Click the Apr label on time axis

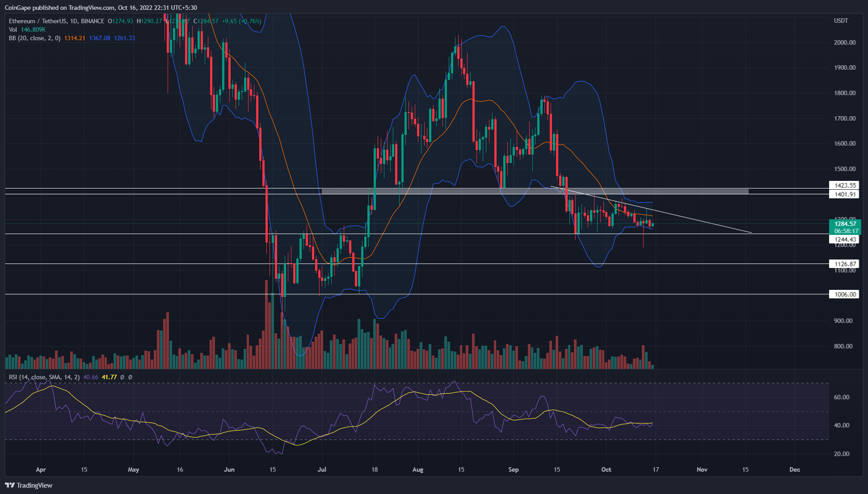click(x=41, y=469)
